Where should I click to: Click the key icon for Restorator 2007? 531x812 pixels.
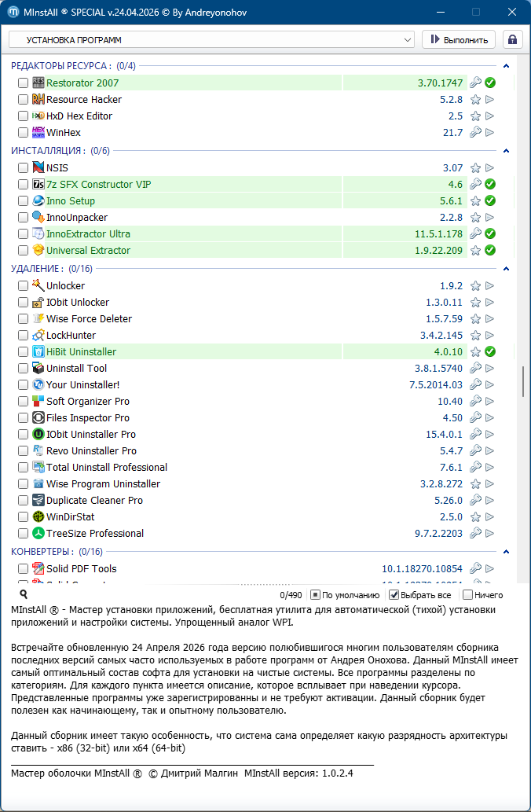(x=475, y=83)
